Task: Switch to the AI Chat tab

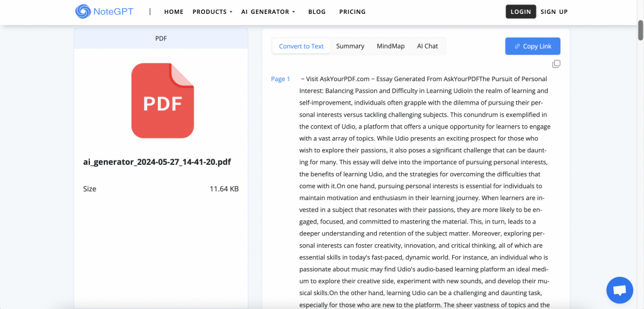Action: point(428,46)
